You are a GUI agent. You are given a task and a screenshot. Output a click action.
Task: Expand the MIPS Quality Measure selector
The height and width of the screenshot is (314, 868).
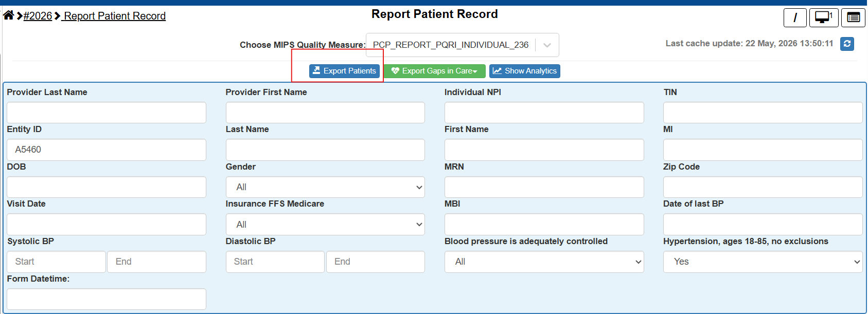(x=463, y=45)
